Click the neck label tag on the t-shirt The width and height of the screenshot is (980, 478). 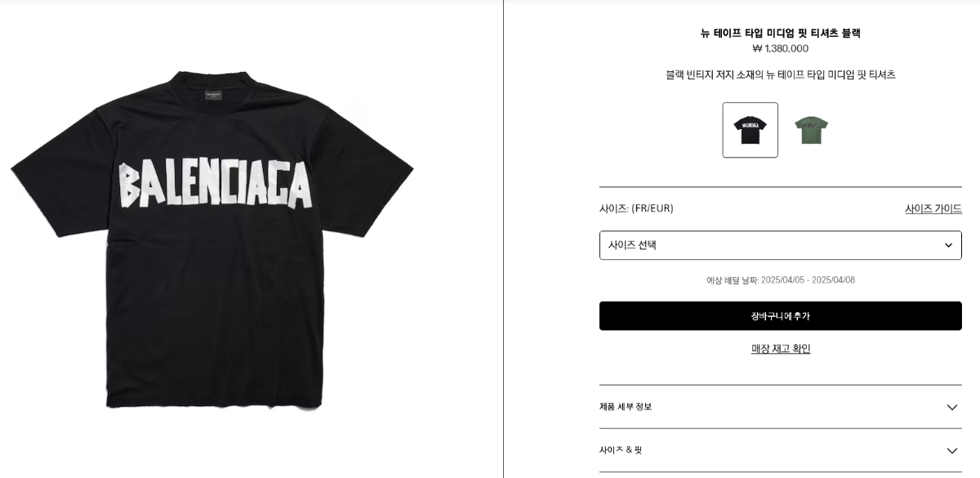pos(213,96)
